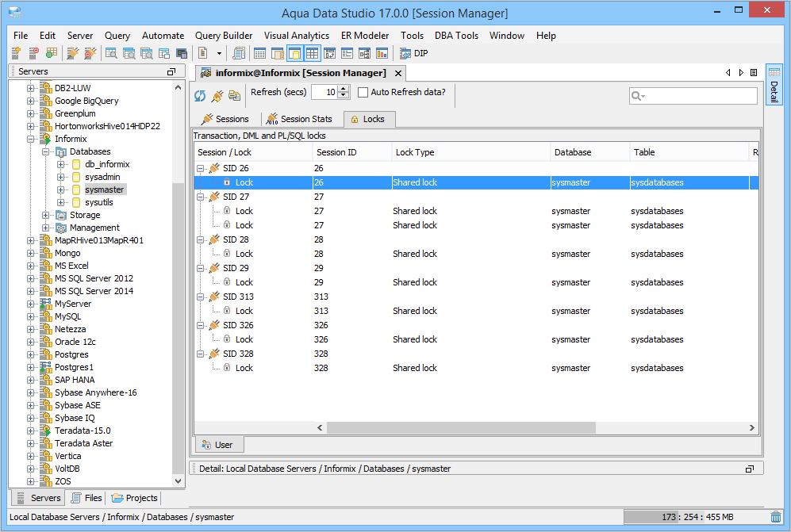The height and width of the screenshot is (532, 791).
Task: Expand the Storage tree node
Action: [46, 216]
